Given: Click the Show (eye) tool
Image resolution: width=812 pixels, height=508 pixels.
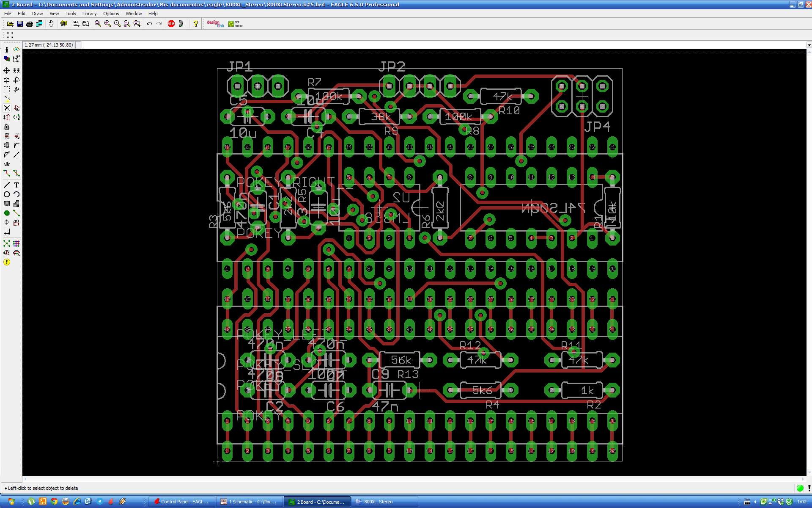Looking at the screenshot, I should point(16,49).
